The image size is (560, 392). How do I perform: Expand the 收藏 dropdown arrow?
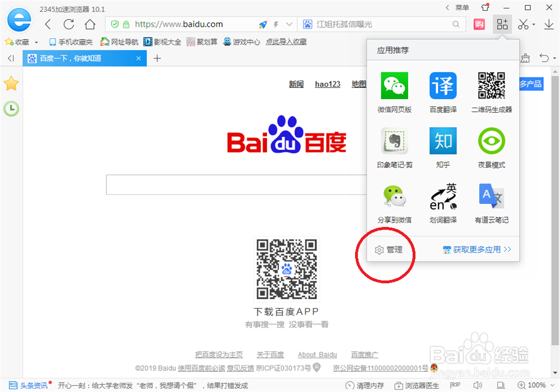[x=36, y=42]
